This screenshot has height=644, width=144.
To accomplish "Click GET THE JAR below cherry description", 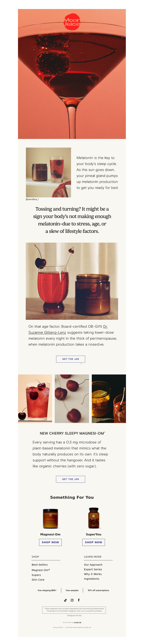I will 71,479.
